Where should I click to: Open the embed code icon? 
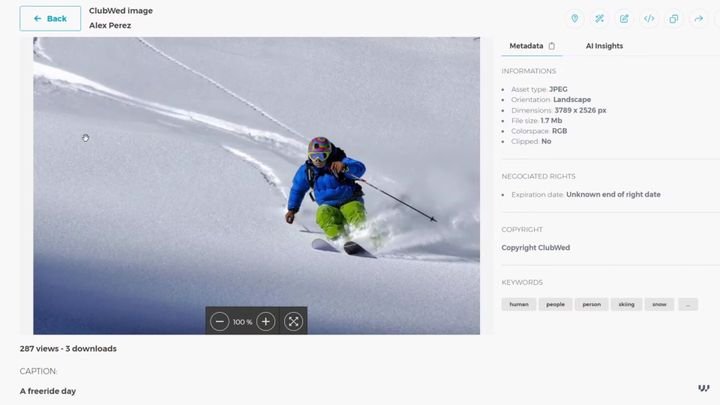pyautogui.click(x=649, y=19)
